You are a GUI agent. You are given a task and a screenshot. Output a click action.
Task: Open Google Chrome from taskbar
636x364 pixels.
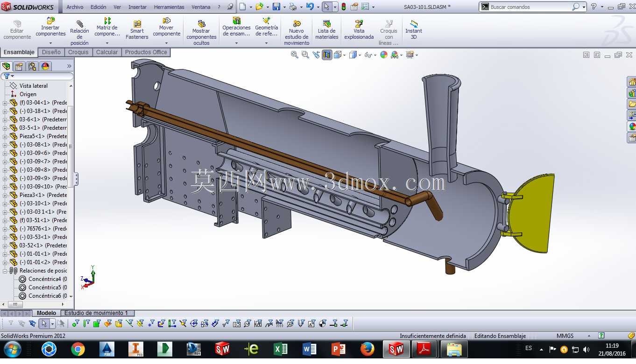78,349
